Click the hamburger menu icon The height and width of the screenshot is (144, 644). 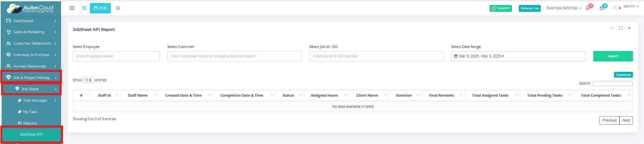[72, 8]
